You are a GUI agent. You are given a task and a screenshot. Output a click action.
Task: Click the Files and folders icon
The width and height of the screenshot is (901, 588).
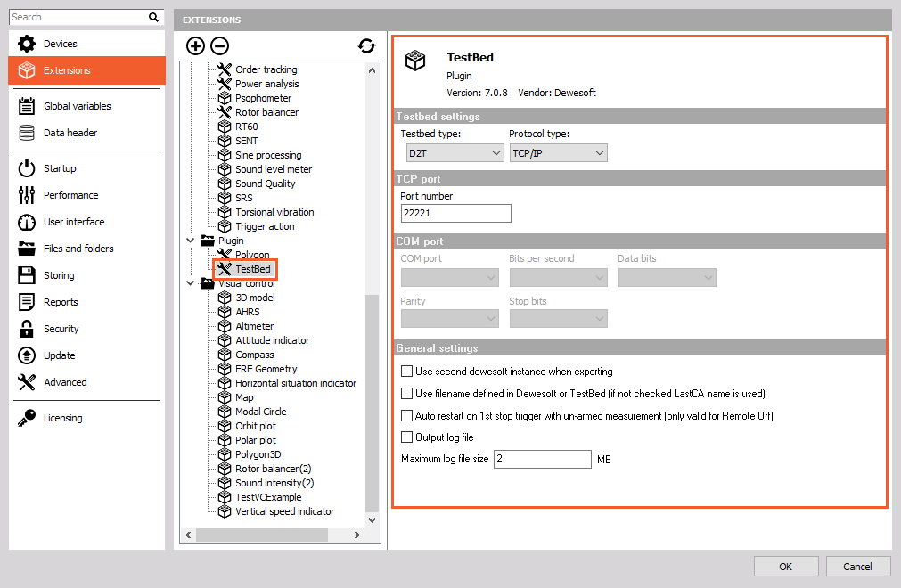[x=27, y=249]
